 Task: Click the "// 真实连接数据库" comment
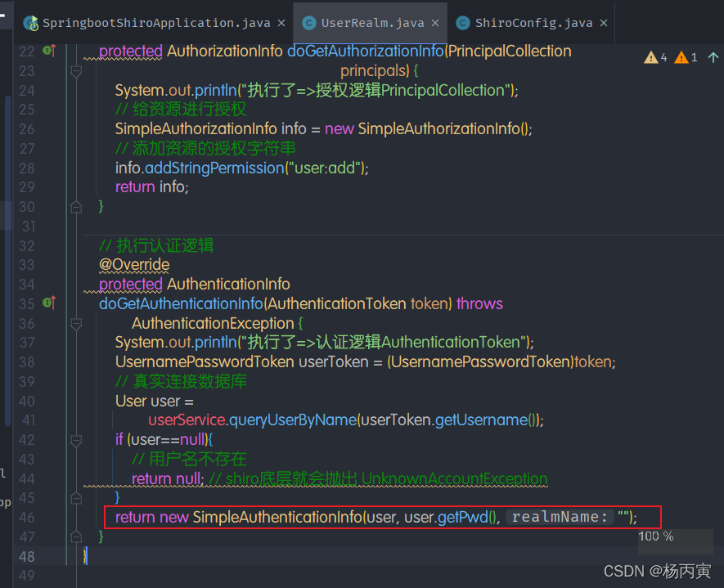click(181, 382)
